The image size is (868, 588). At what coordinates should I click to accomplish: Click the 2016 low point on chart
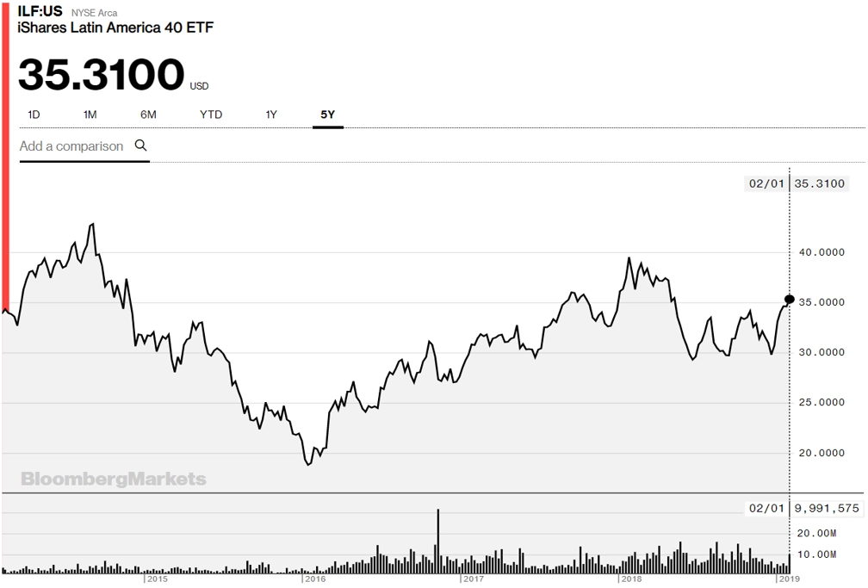coord(308,464)
